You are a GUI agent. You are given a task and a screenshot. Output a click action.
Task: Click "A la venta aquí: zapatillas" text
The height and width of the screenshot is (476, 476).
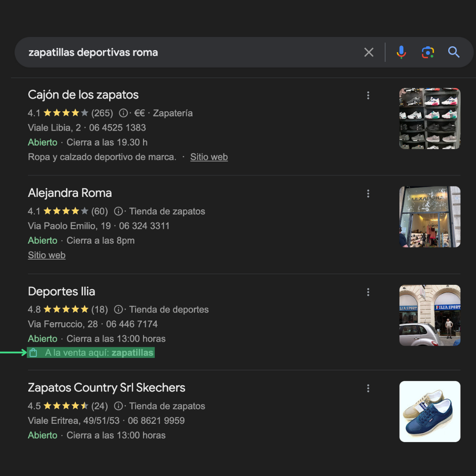[x=99, y=353]
